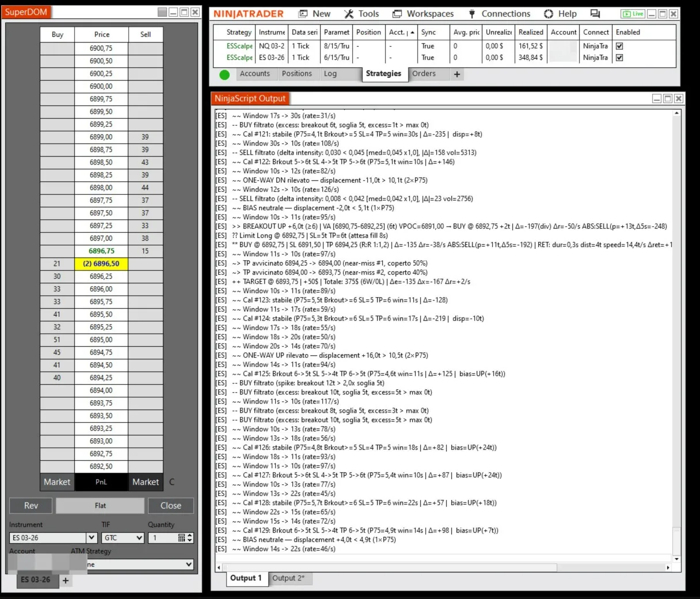Open the chat/messages icon next to Help
This screenshot has height=599, width=700.
(x=595, y=14)
